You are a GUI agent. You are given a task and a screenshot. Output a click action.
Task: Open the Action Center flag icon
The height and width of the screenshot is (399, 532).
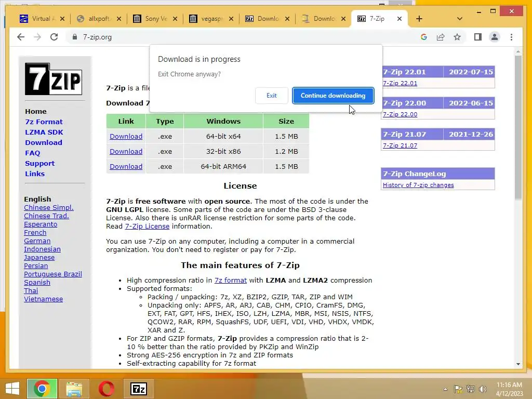458,389
